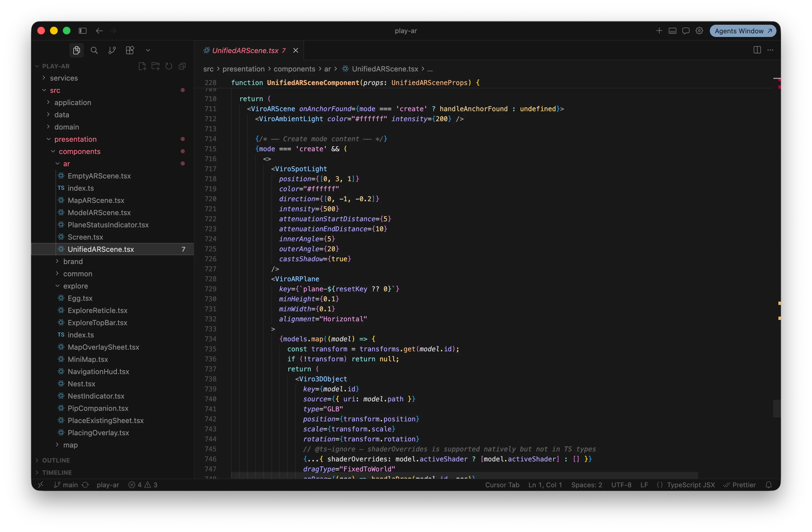Screen dimensions: 812x532
Task: Open PlaneStatusIndicator.tsx file
Action: [x=112, y=225]
